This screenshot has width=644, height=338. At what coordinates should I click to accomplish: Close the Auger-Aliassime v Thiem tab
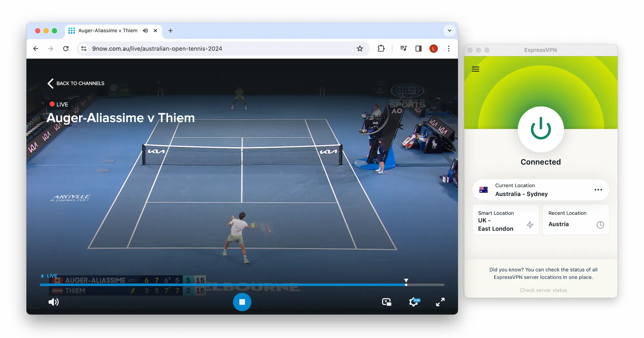coord(156,31)
